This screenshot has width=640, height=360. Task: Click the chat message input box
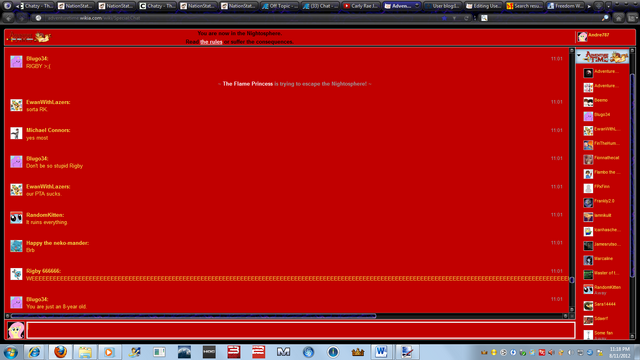point(301,330)
